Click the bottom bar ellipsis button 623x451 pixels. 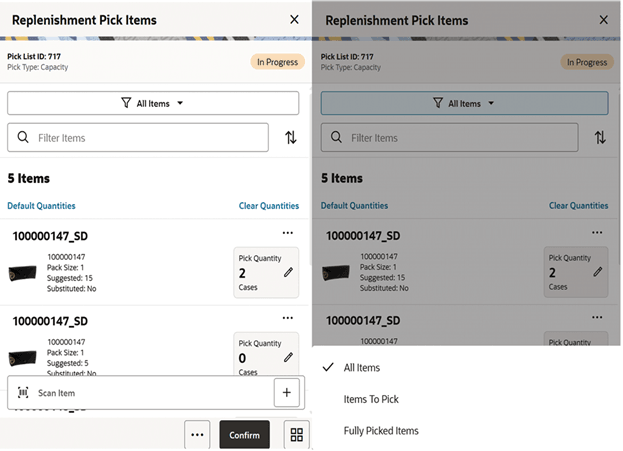click(197, 435)
